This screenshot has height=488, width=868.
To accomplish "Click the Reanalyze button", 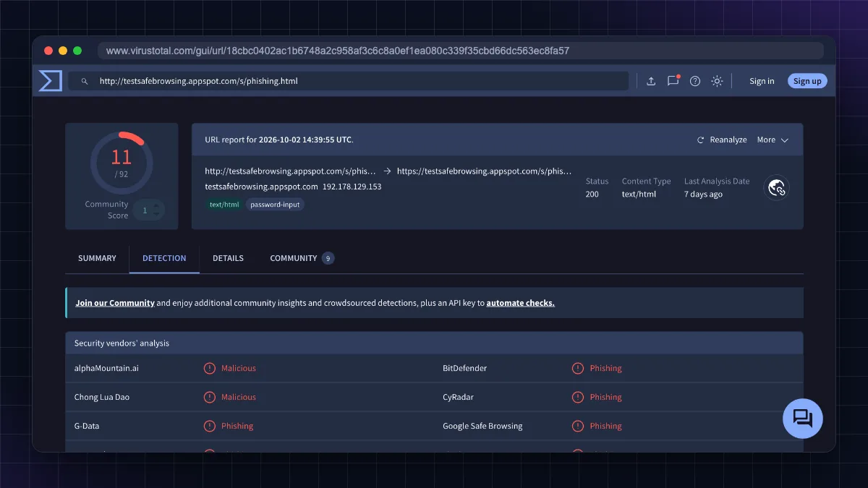I will click(x=722, y=140).
